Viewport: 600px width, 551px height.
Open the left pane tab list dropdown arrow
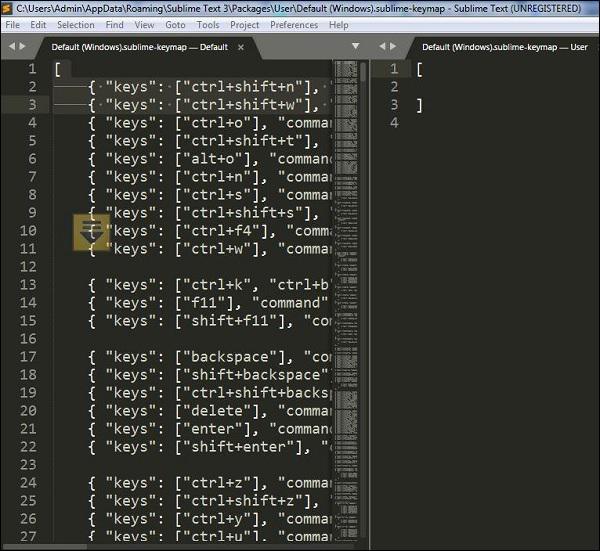pos(355,46)
